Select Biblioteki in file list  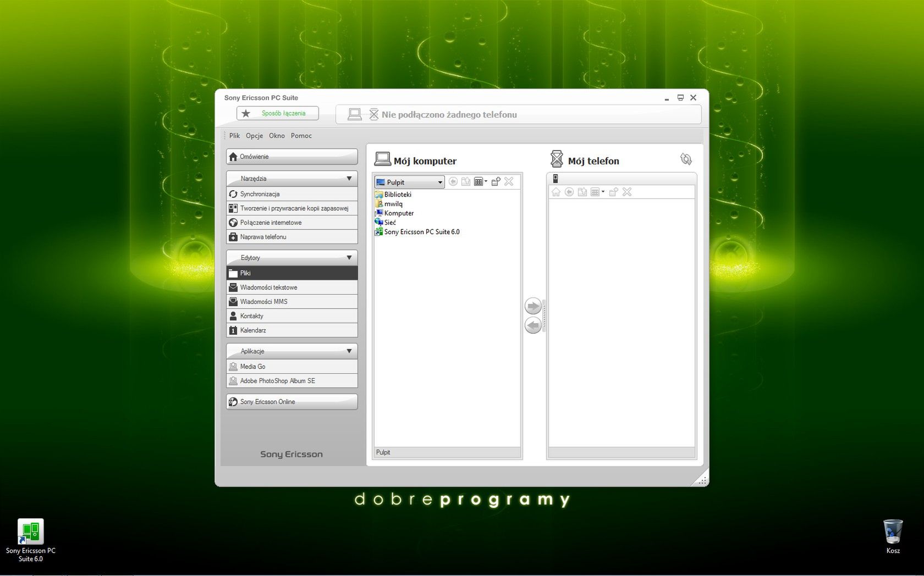(393, 195)
